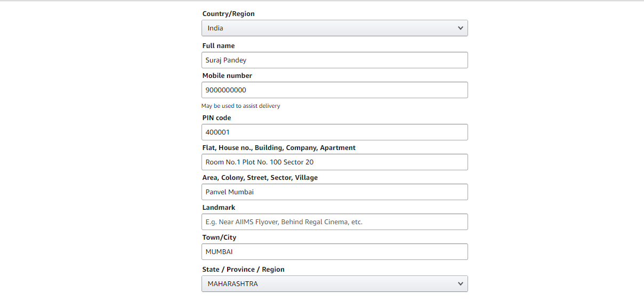This screenshot has width=644, height=300.
Task: Click the 'Mobile number' label
Action: click(227, 76)
